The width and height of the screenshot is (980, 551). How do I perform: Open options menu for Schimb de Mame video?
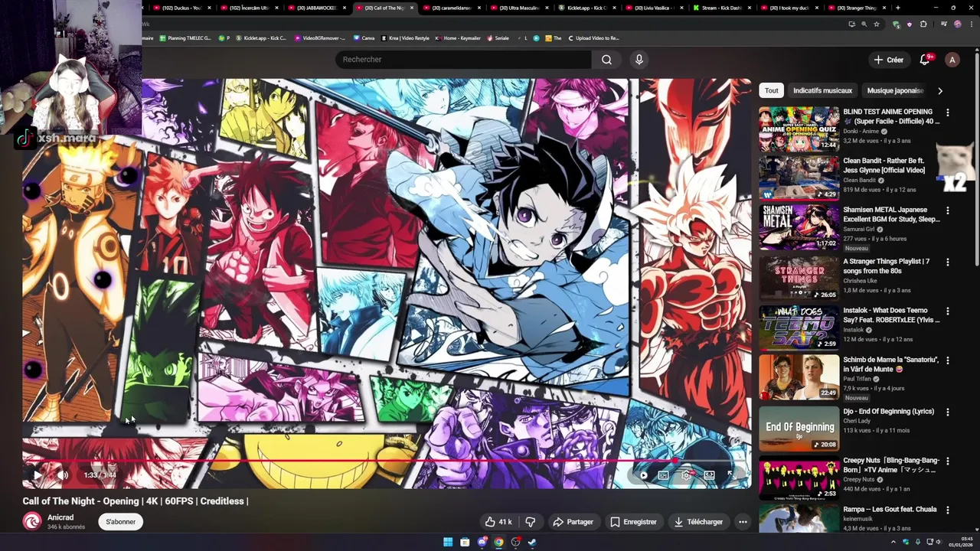point(948,360)
